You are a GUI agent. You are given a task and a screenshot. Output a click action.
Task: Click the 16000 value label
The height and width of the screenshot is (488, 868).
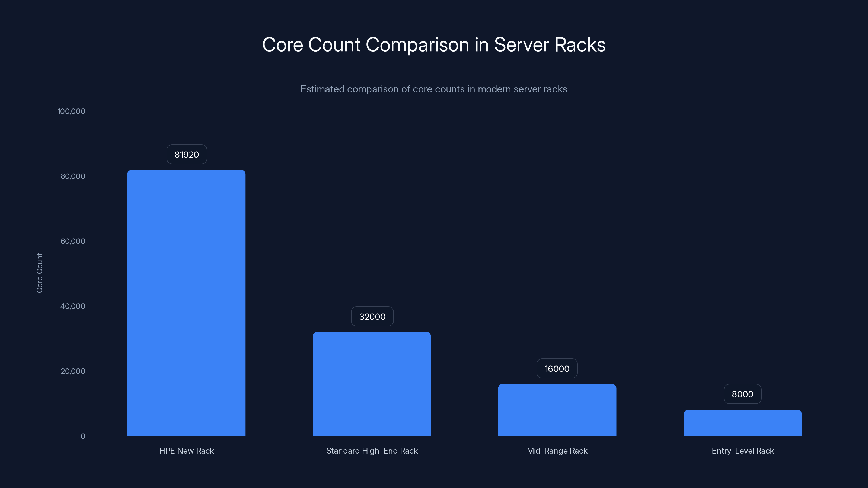pos(557,369)
